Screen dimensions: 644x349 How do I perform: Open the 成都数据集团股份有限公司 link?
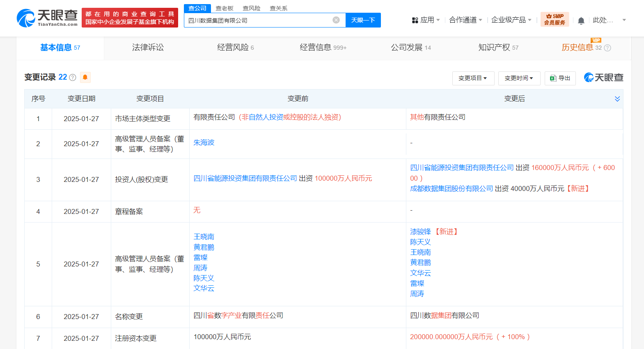tap(451, 188)
